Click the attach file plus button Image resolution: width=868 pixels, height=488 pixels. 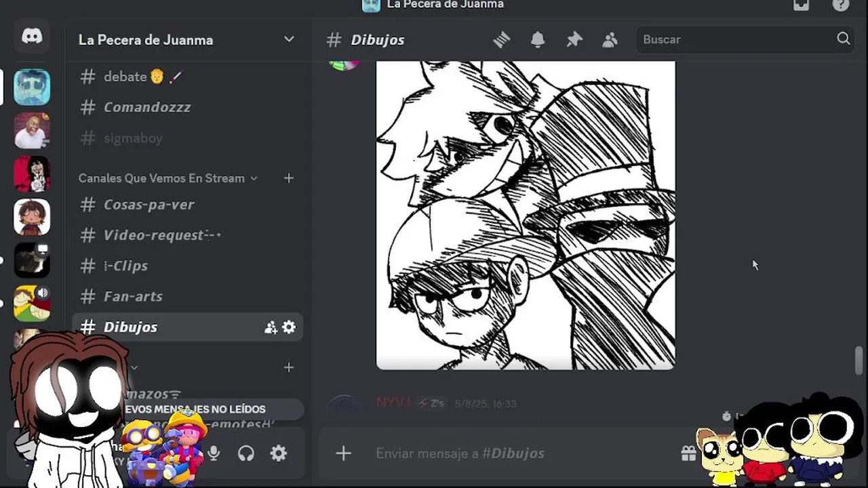click(x=344, y=453)
